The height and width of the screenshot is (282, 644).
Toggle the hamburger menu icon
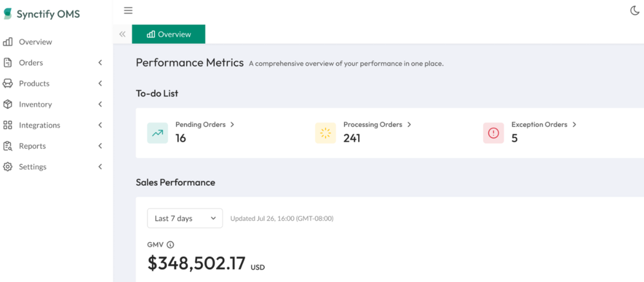point(128,10)
